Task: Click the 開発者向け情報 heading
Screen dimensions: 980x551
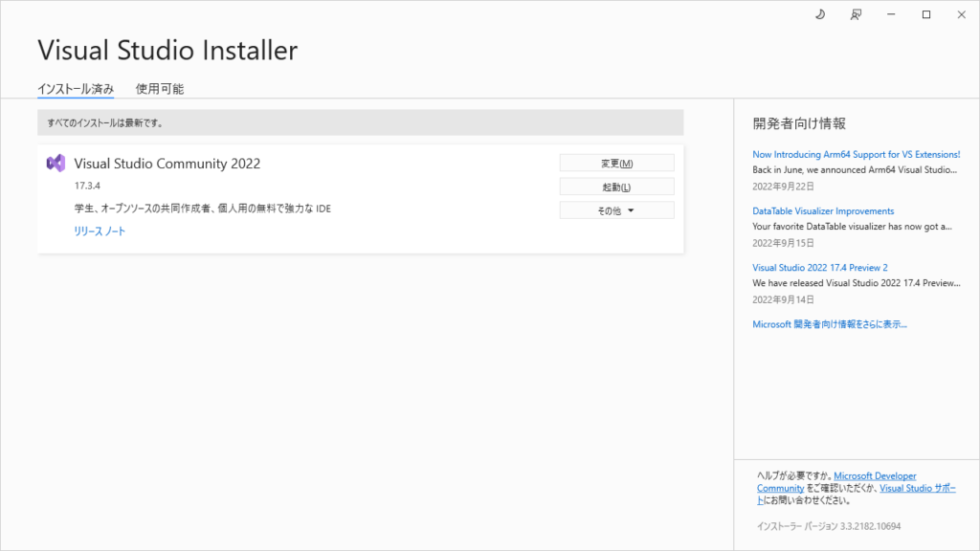Action: pos(799,123)
